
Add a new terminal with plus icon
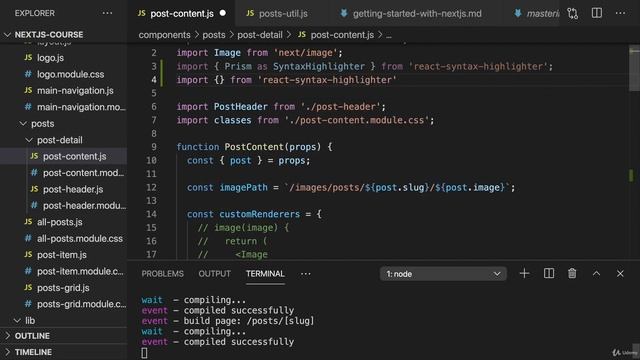click(x=524, y=273)
